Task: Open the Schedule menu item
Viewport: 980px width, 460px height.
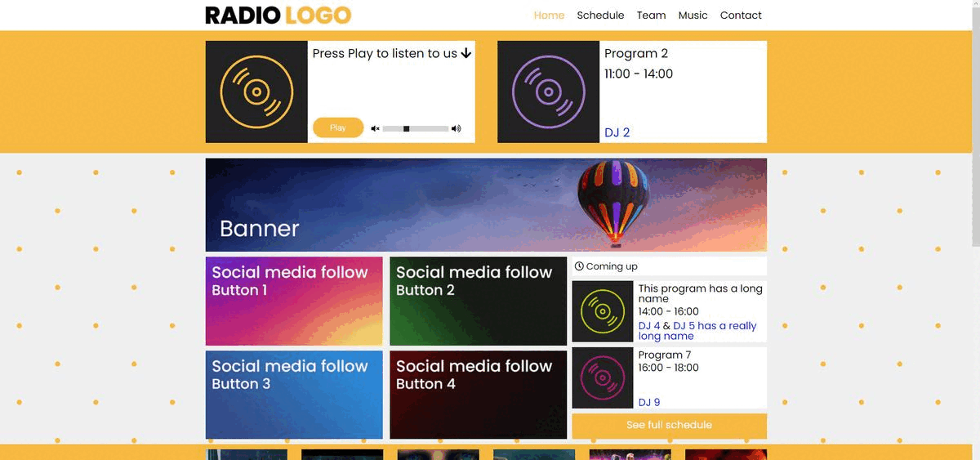Action: pyautogui.click(x=600, y=15)
